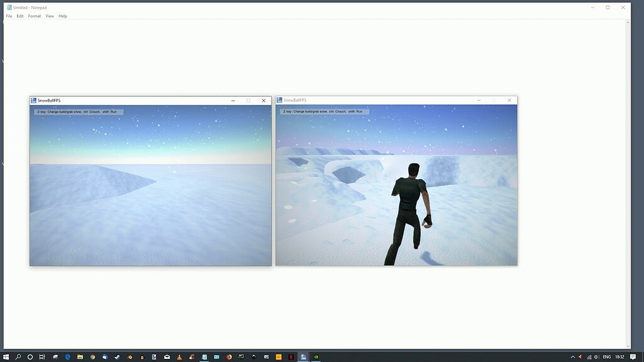
Task: Open the Start menu
Action: coord(6,356)
